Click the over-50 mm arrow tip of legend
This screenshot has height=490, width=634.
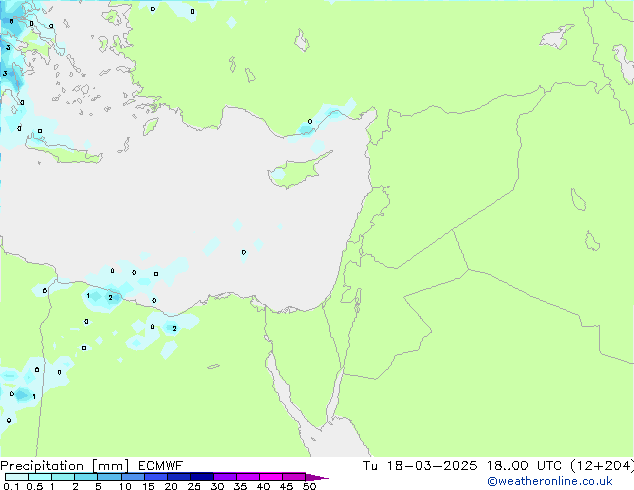point(317,478)
